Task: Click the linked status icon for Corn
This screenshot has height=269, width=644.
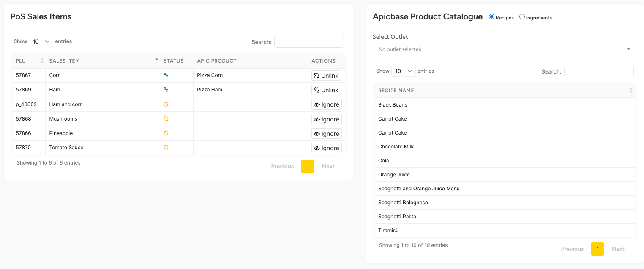Action: [166, 75]
